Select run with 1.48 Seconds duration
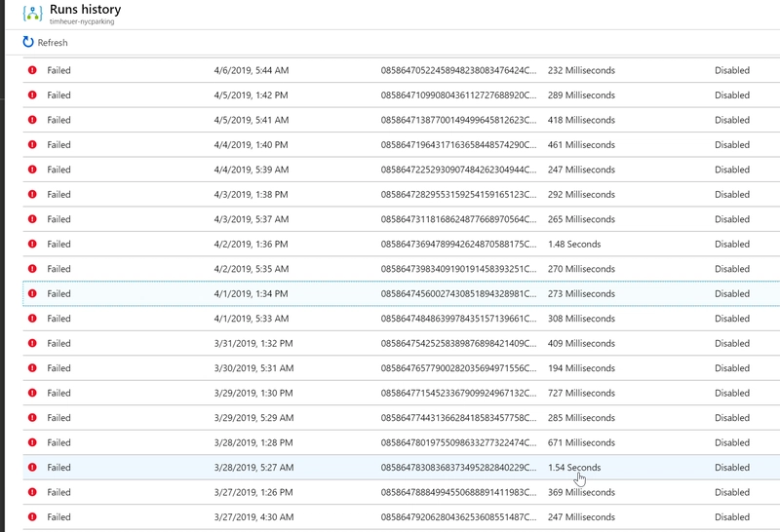 (x=574, y=245)
